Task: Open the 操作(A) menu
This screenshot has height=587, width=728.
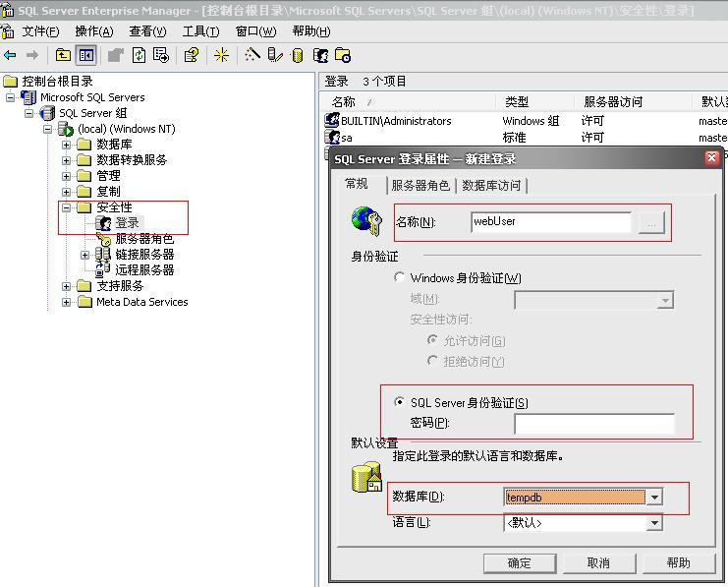Action: pyautogui.click(x=94, y=31)
